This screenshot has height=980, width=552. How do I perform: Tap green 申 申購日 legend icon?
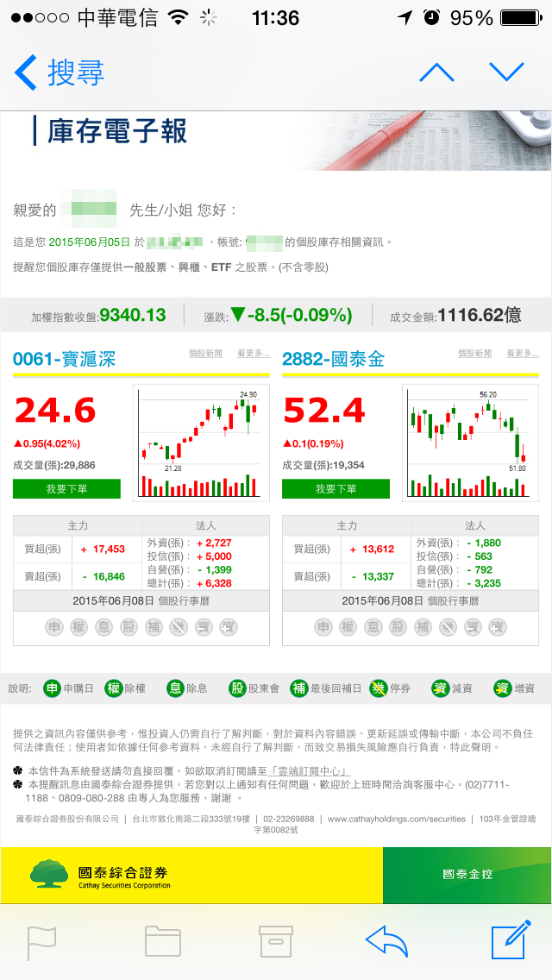[x=52, y=688]
